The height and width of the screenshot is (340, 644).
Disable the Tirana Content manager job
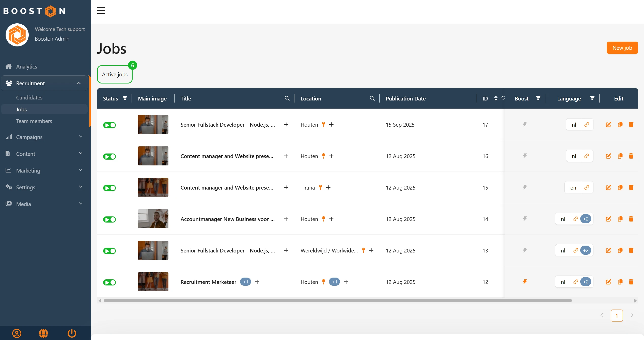pyautogui.click(x=109, y=188)
